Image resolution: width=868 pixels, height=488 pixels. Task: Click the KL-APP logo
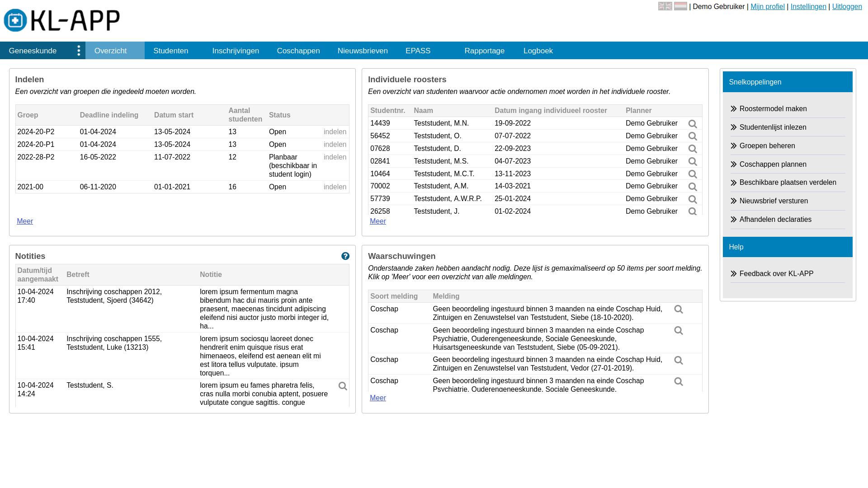click(x=62, y=20)
